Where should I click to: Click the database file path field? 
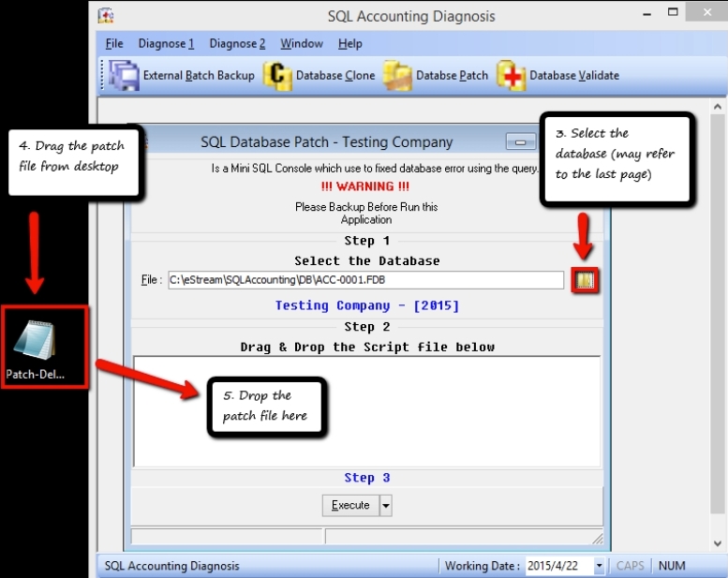[x=365, y=280]
